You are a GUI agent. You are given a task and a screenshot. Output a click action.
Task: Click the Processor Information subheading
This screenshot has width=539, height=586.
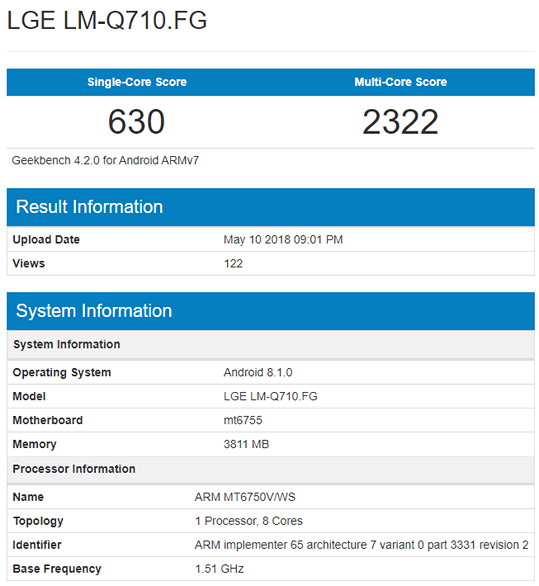(74, 469)
